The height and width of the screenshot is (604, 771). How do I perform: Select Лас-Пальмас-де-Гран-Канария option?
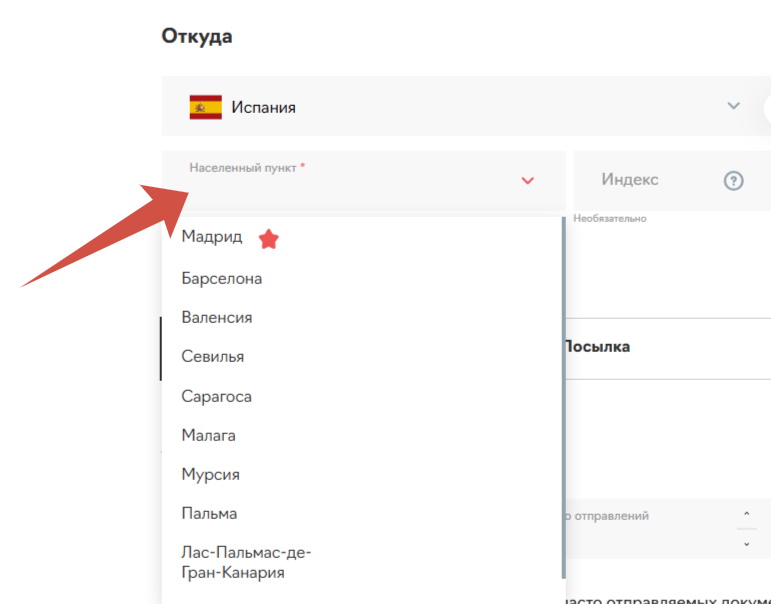[x=247, y=562]
